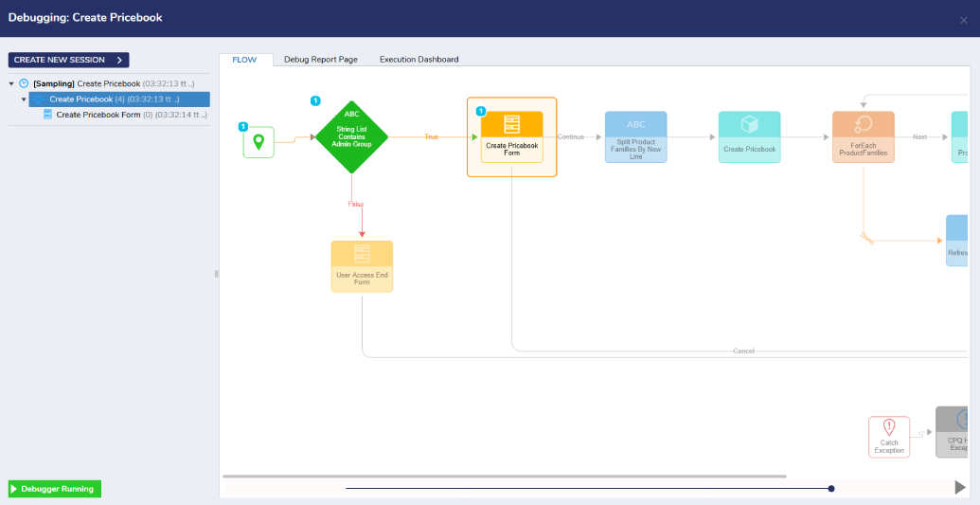Click the False path label
The image size is (980, 505).
click(356, 205)
